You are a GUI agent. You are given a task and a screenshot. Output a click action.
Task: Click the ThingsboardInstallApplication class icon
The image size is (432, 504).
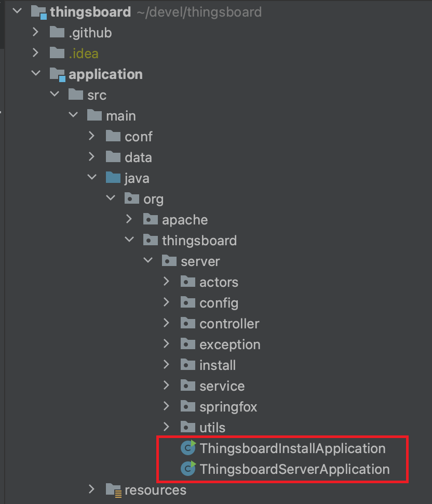[188, 448]
